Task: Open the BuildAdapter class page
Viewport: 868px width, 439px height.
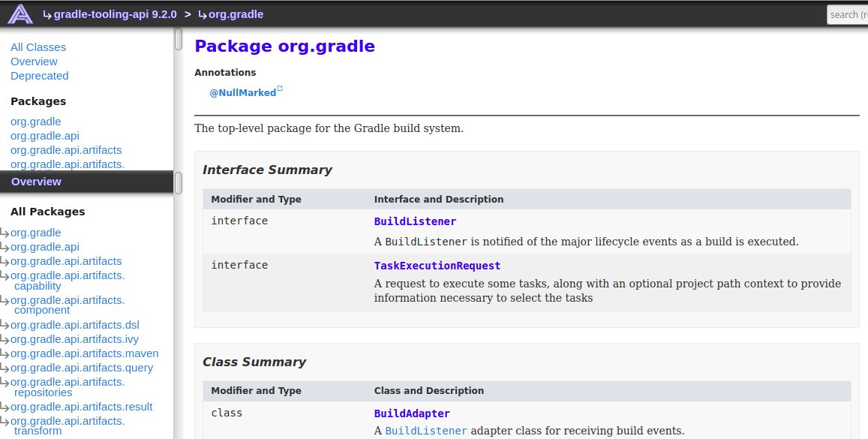Action: [412, 413]
